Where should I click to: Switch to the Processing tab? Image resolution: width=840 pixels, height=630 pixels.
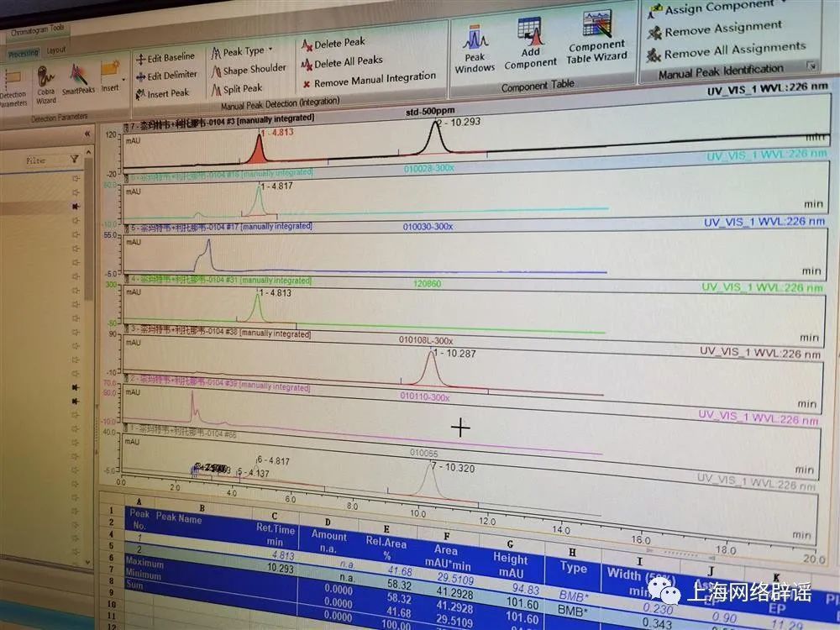(x=24, y=54)
